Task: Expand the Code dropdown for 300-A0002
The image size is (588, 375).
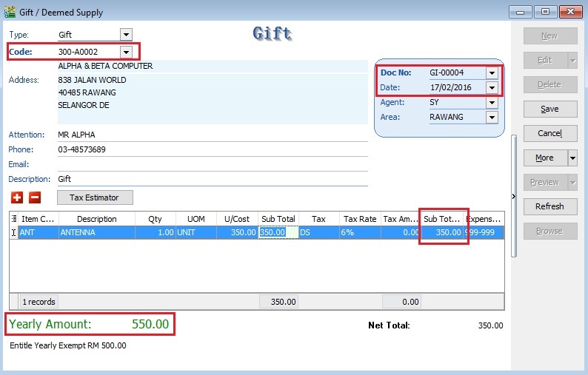Action: point(126,52)
